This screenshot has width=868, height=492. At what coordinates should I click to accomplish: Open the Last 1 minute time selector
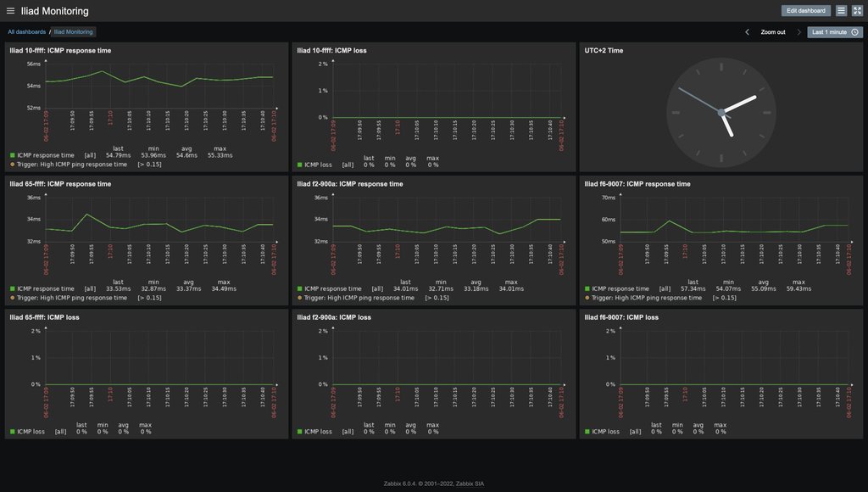pos(834,32)
